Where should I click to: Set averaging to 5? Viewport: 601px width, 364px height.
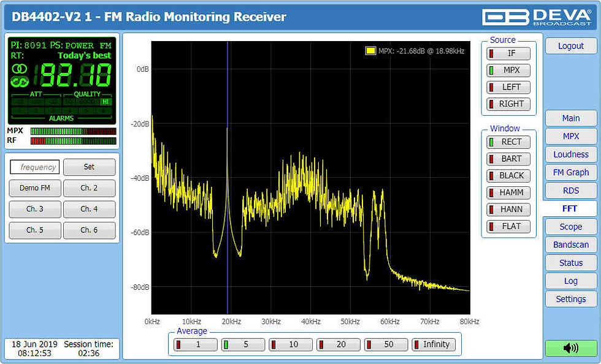(243, 344)
